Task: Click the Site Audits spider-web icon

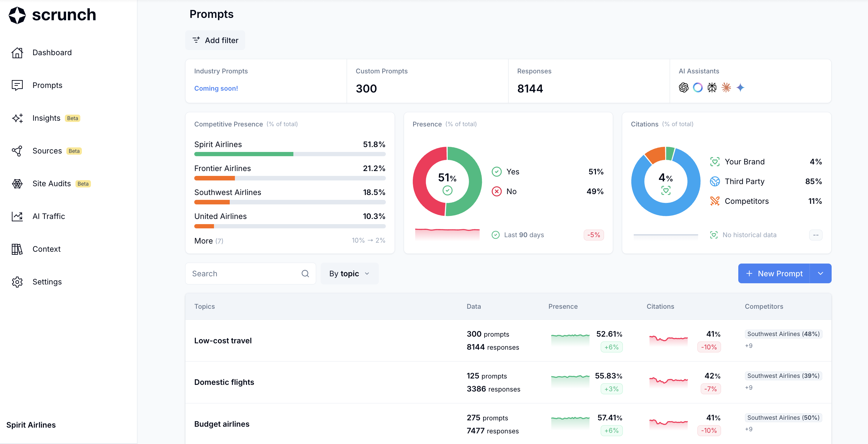Action: coord(17,183)
